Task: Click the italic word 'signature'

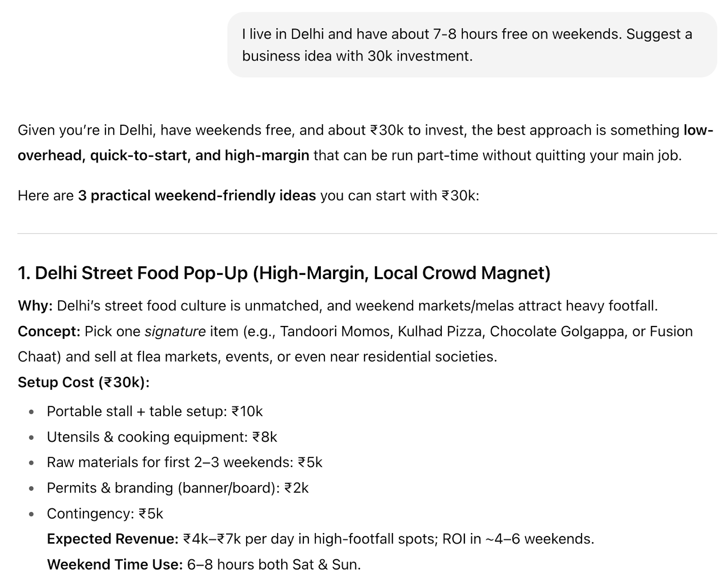Action: [x=175, y=331]
